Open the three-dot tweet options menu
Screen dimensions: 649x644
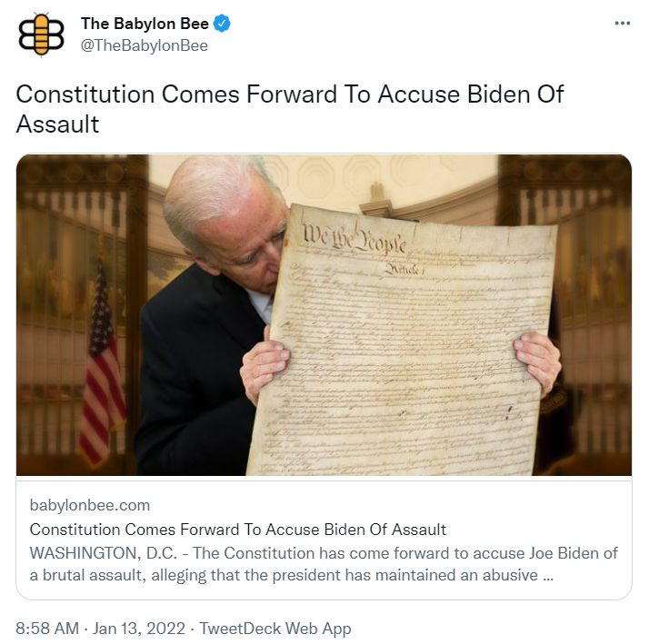(622, 24)
